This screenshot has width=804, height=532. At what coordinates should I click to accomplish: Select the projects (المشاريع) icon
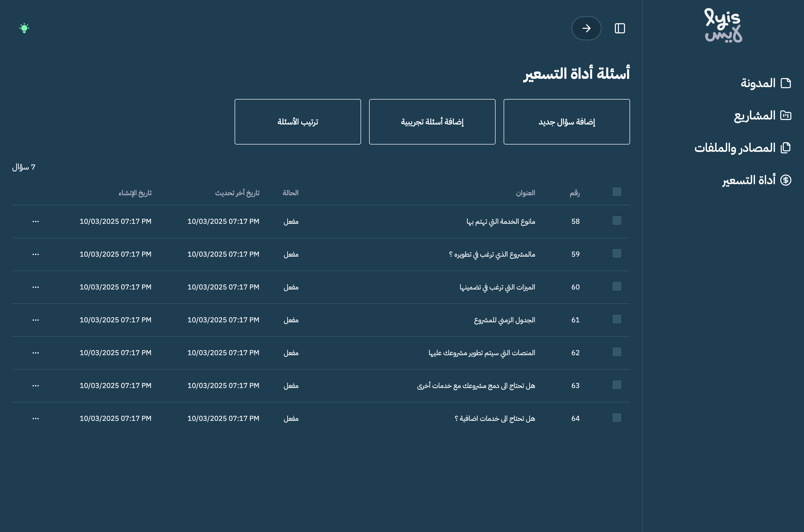click(786, 115)
